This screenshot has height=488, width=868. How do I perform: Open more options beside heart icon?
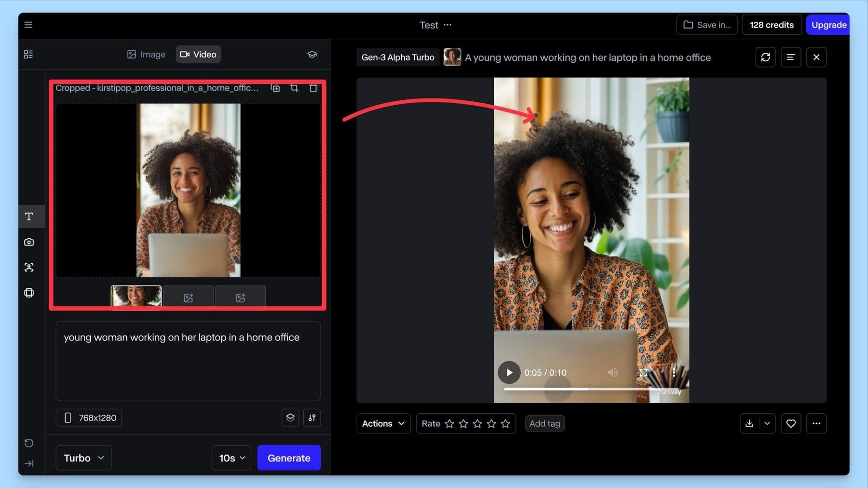click(x=816, y=423)
